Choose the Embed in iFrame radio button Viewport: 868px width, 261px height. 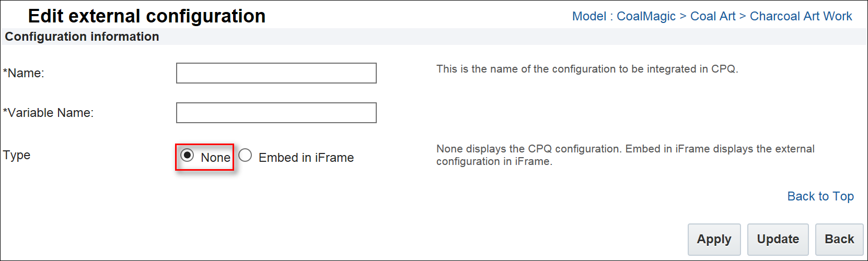click(245, 156)
